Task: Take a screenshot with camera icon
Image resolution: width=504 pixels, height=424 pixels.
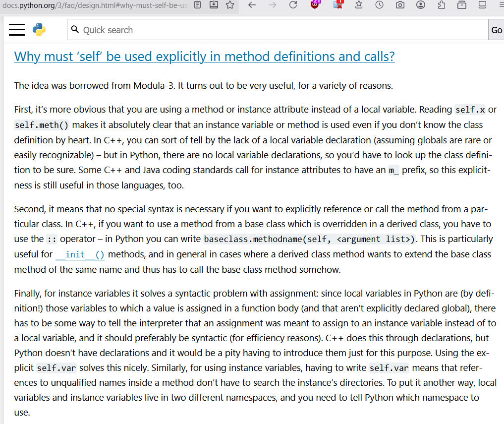Action: 400,5
